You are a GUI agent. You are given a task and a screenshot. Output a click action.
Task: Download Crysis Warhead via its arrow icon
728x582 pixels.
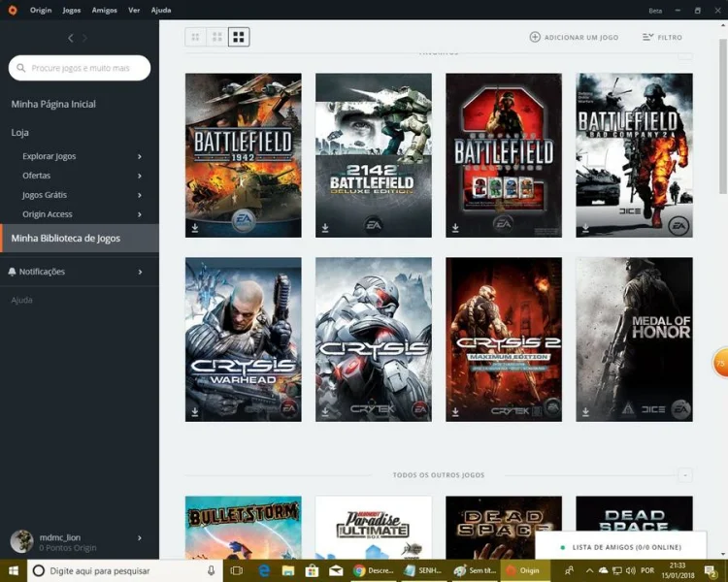pos(195,411)
